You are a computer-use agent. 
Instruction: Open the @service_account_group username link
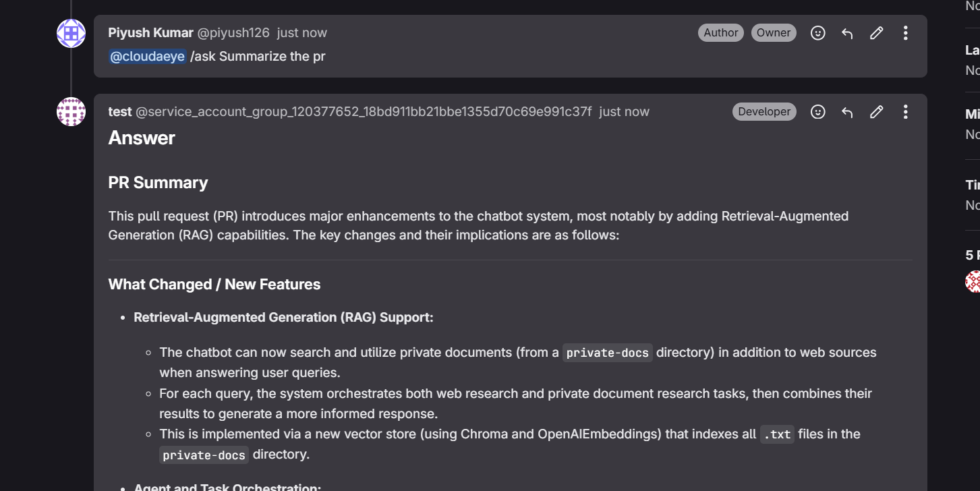(364, 111)
